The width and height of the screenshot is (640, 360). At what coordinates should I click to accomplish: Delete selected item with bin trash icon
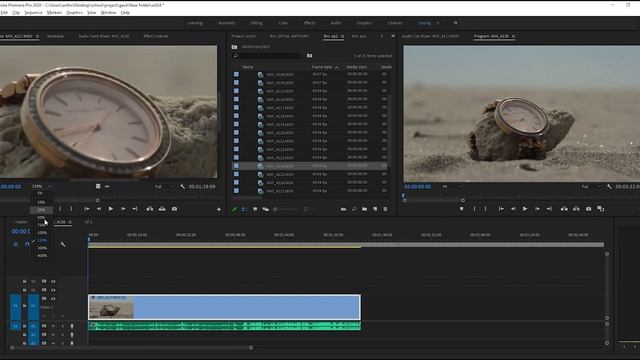(385, 209)
